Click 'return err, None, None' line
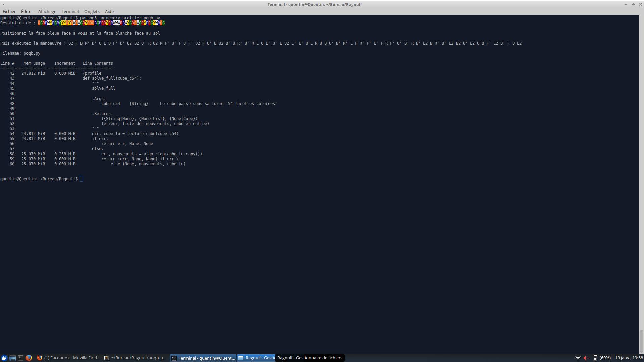 (127, 144)
